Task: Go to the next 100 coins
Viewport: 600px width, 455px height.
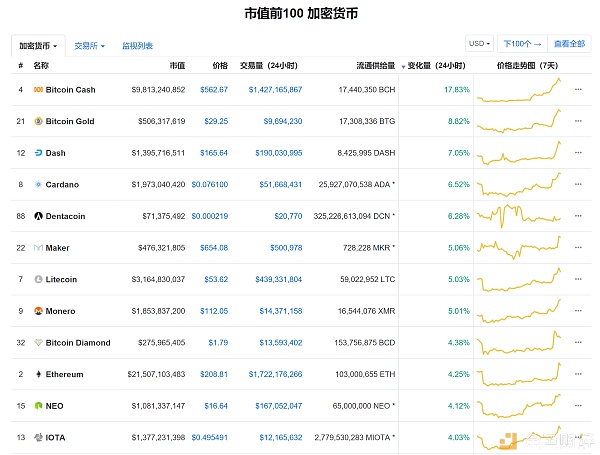Action: [x=522, y=44]
